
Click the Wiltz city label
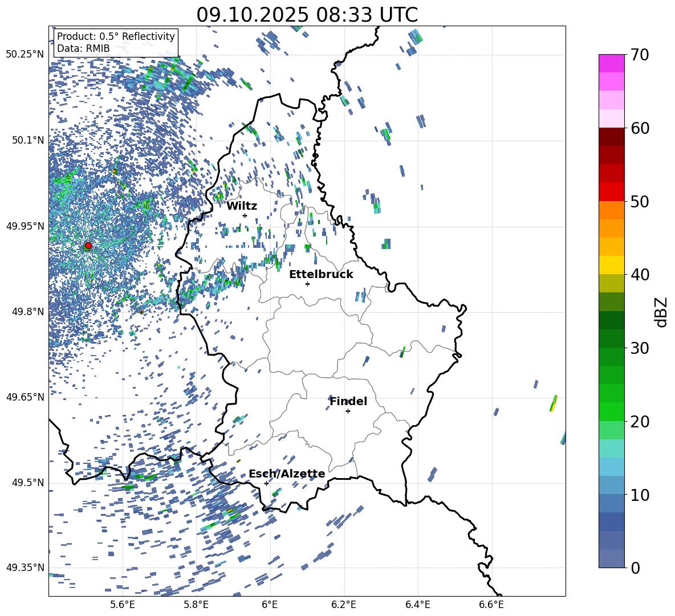242,206
